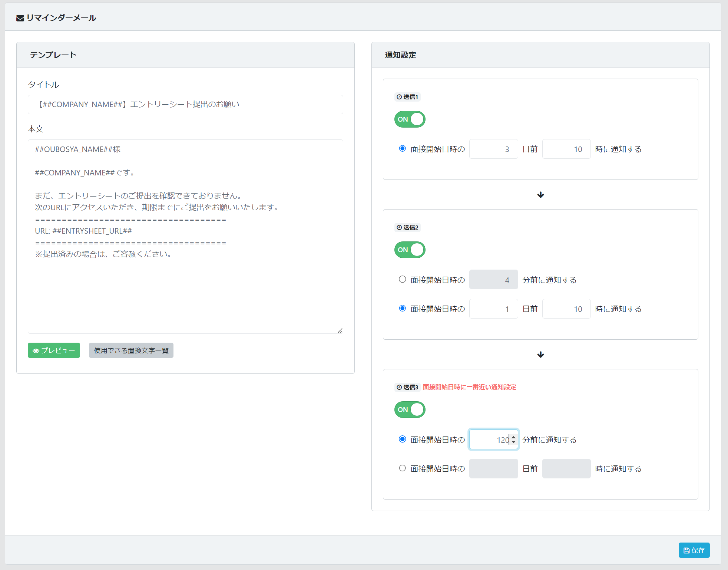Select the 送信3 days-before radio option
The image size is (728, 570).
(x=402, y=468)
